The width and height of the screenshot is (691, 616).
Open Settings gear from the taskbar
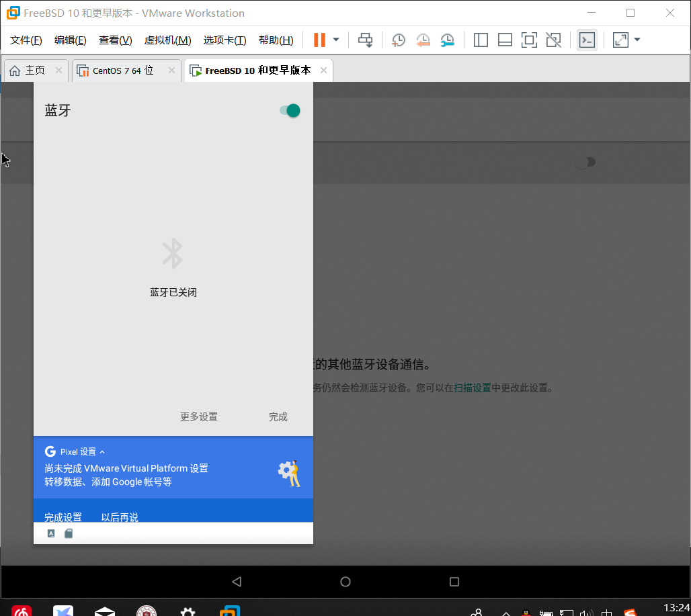point(188,611)
